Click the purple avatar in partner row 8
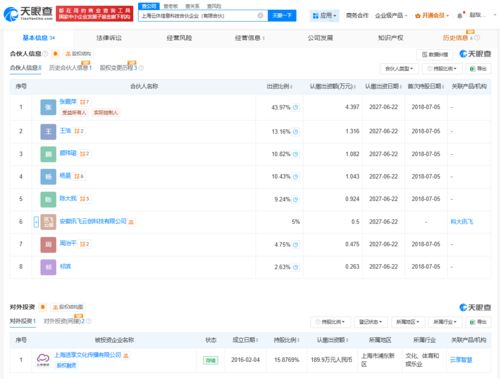 [48, 267]
